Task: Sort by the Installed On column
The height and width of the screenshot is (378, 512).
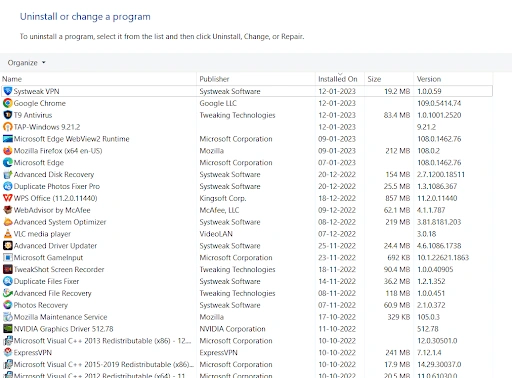Action: (338, 79)
